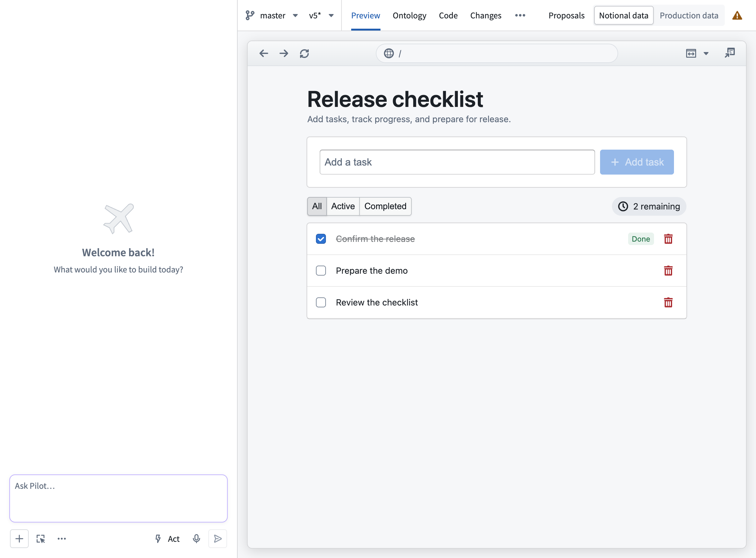Check the Prepare the demo checkbox
Viewport: 756px width, 558px height.
pyautogui.click(x=321, y=271)
